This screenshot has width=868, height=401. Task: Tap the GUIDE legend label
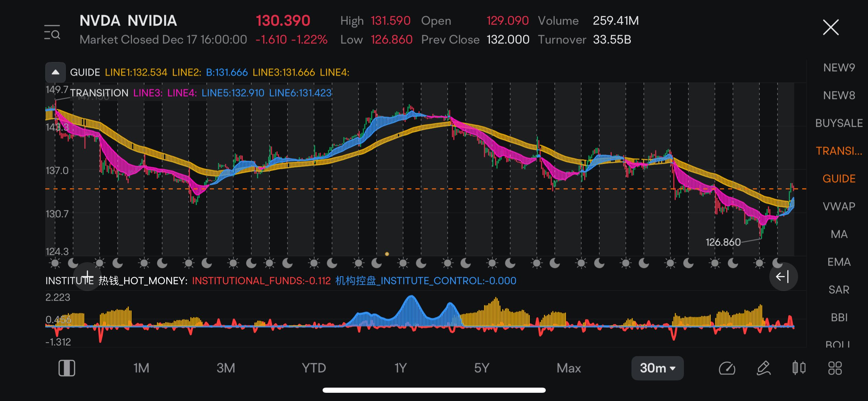click(85, 72)
